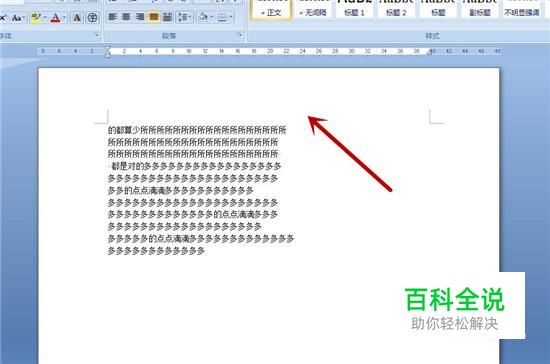The height and width of the screenshot is (364, 550).
Task: Open the shading color dropdown arrow
Action: (x=212, y=16)
